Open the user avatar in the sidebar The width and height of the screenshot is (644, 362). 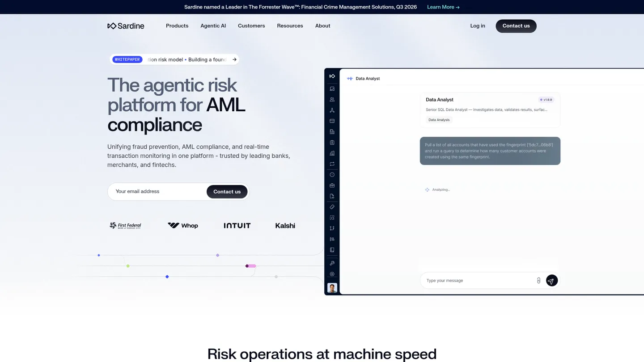[332, 288]
